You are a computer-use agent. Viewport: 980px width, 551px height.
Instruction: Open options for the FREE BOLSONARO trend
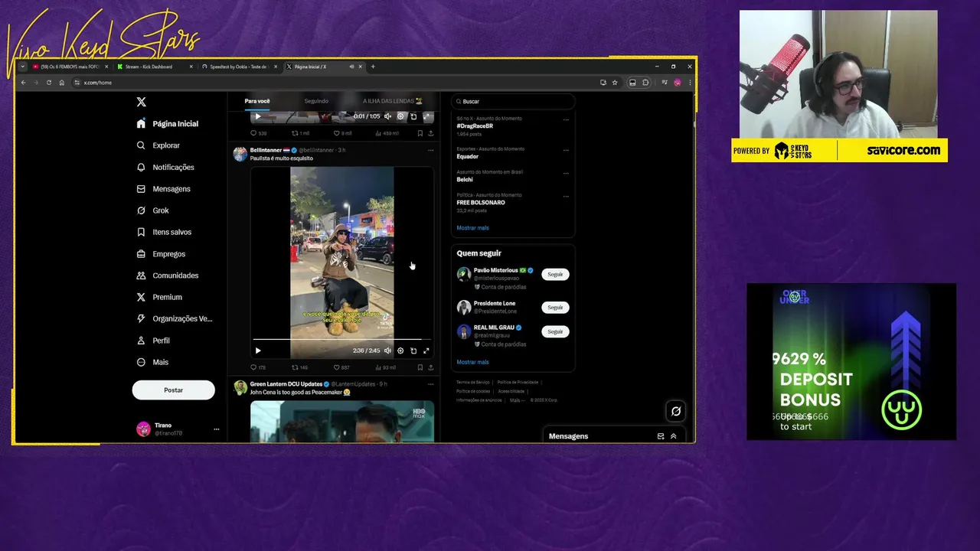tap(566, 196)
